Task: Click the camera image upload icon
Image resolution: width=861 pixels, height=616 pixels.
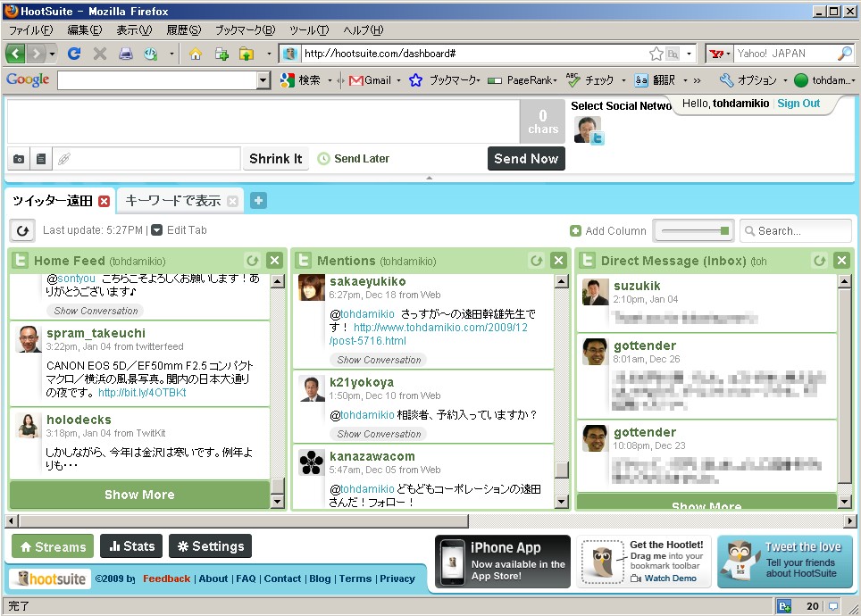Action: tap(19, 159)
